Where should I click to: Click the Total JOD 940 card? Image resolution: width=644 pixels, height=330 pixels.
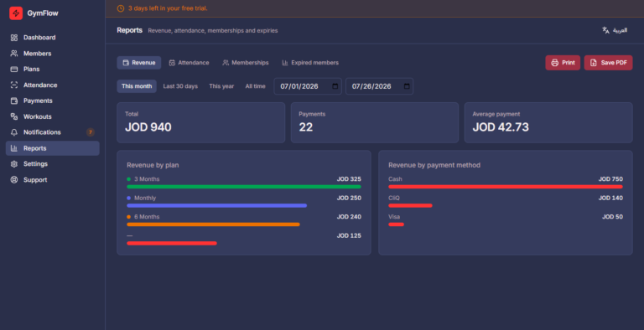pyautogui.click(x=201, y=123)
